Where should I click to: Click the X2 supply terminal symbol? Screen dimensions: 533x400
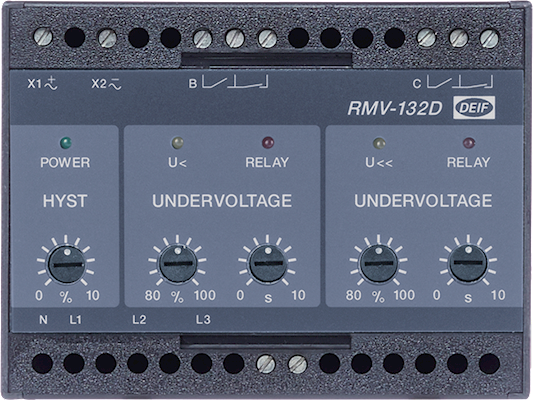(x=115, y=84)
